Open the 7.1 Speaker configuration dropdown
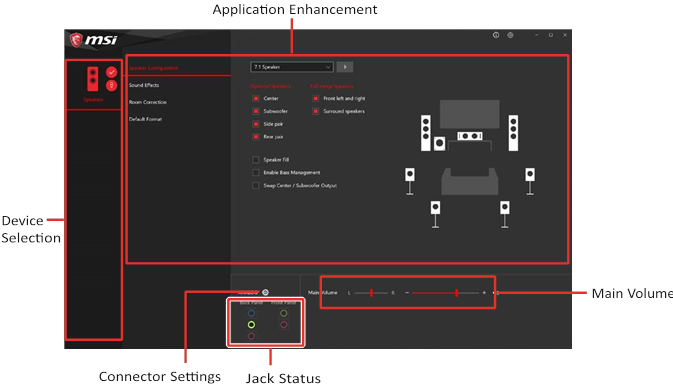Screen dimensions: 673x388 [x=291, y=67]
